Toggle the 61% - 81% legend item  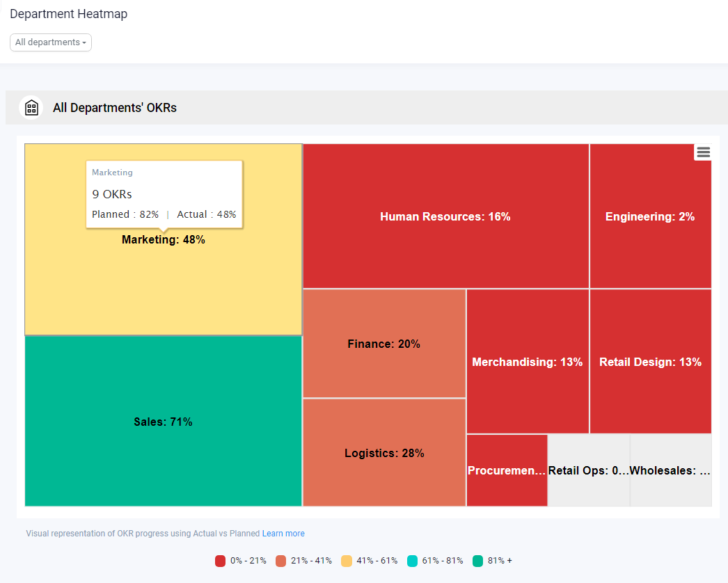[x=435, y=561]
